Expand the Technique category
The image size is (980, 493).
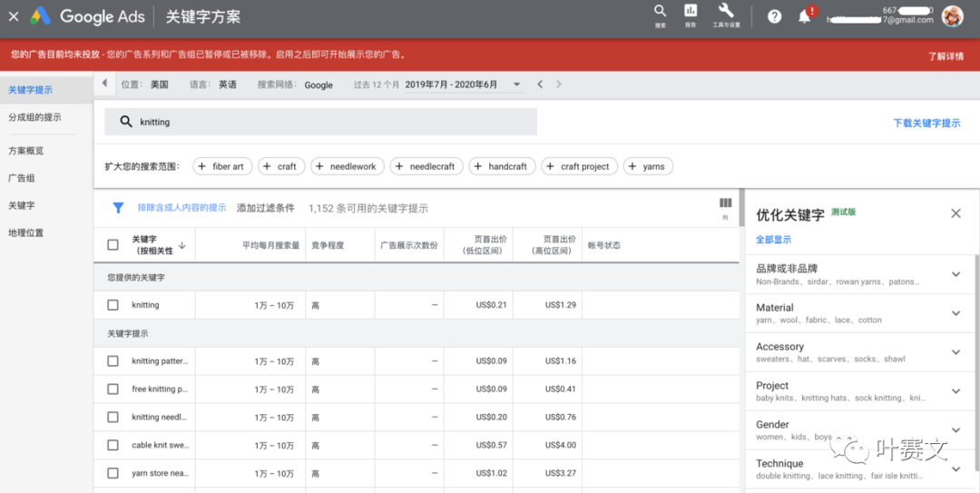coord(955,468)
